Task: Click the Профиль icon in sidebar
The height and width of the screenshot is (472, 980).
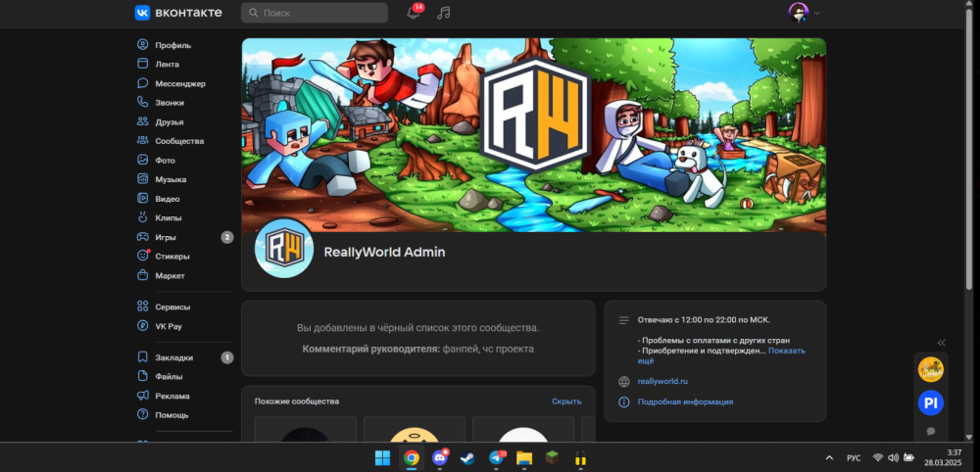Action: click(142, 45)
